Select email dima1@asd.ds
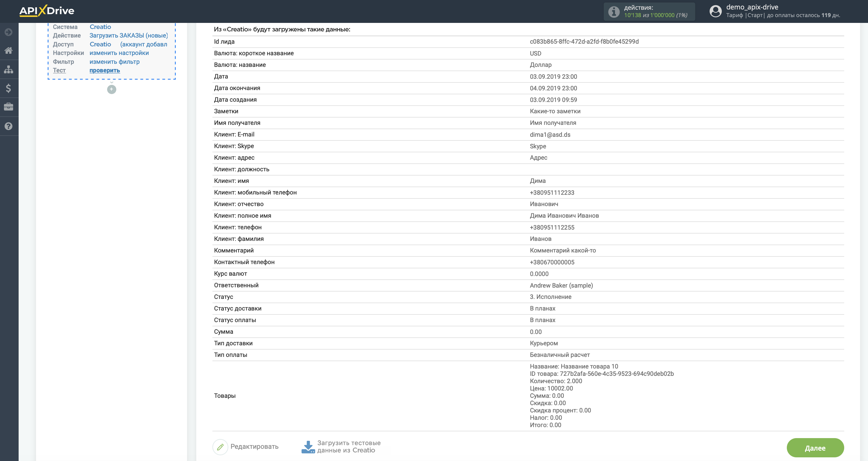 (550, 134)
